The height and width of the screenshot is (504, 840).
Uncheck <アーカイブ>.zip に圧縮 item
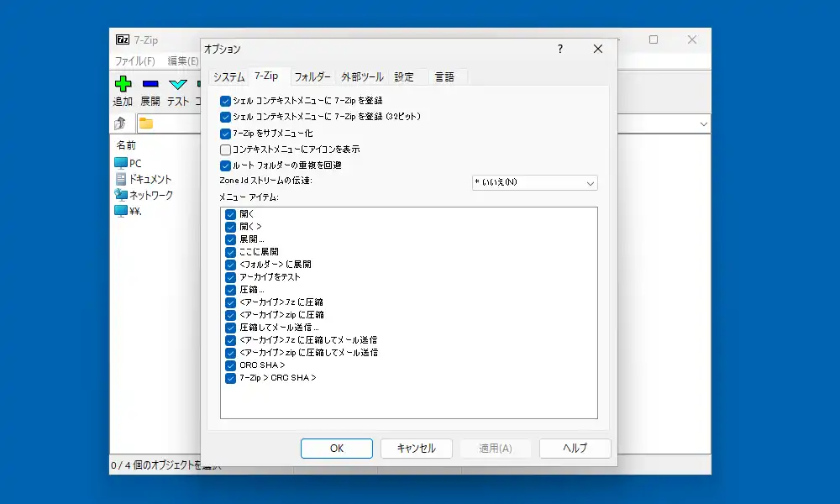(x=230, y=315)
